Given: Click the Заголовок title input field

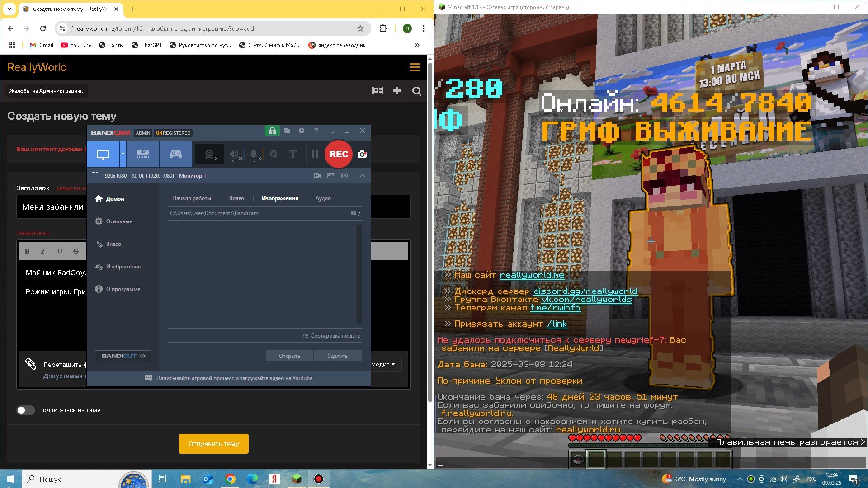Looking at the screenshot, I should point(213,207).
